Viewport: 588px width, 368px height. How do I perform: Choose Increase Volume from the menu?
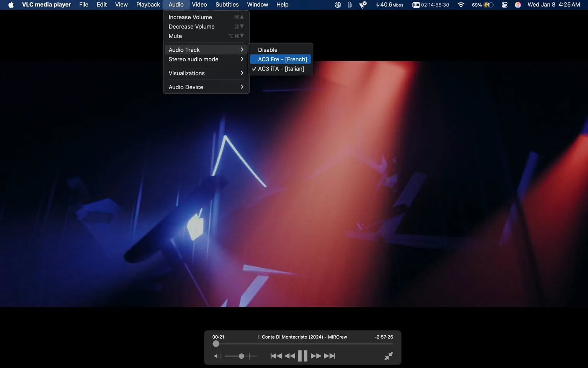190,17
